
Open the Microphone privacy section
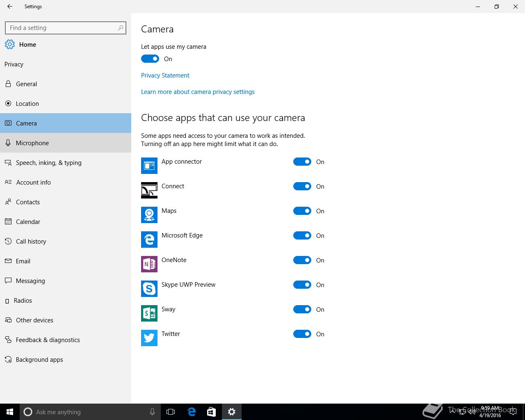66,143
